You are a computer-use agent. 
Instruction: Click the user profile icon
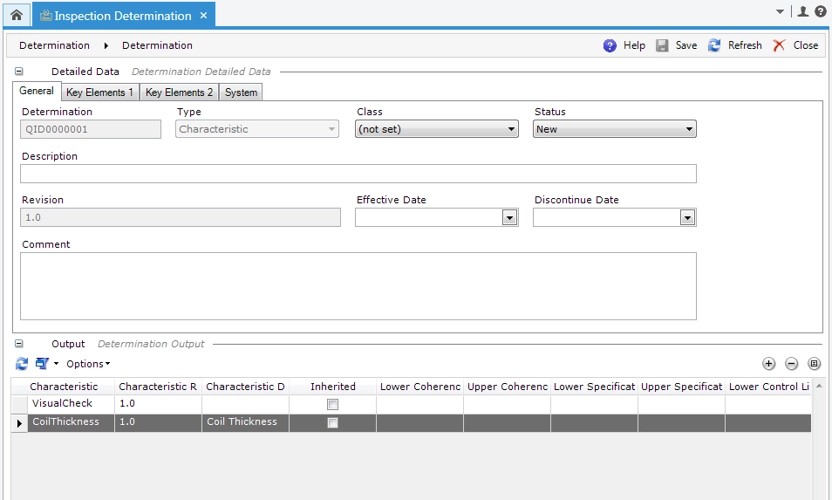click(803, 12)
